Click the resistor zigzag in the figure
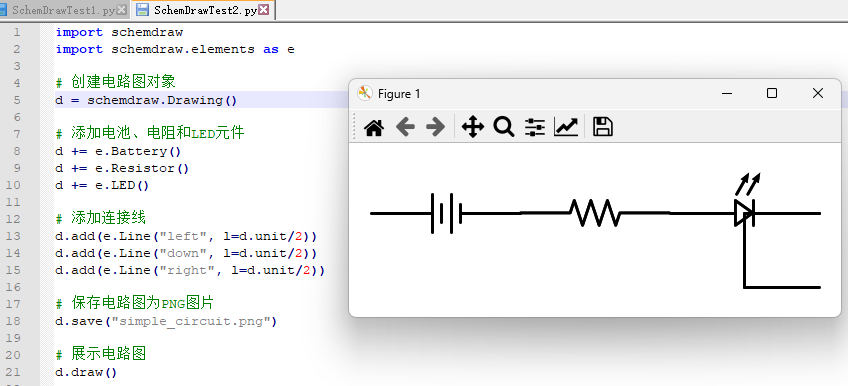Image resolution: width=848 pixels, height=386 pixels. 595,213
